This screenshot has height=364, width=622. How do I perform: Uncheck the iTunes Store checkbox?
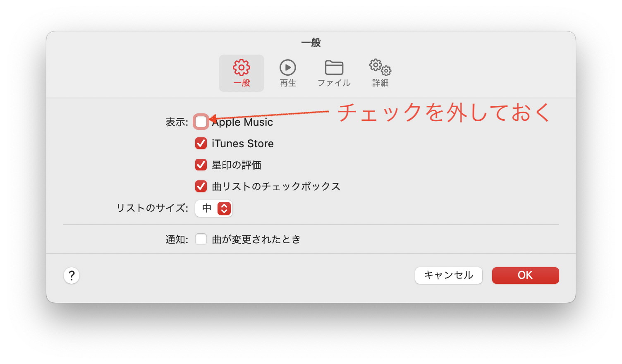(x=201, y=143)
